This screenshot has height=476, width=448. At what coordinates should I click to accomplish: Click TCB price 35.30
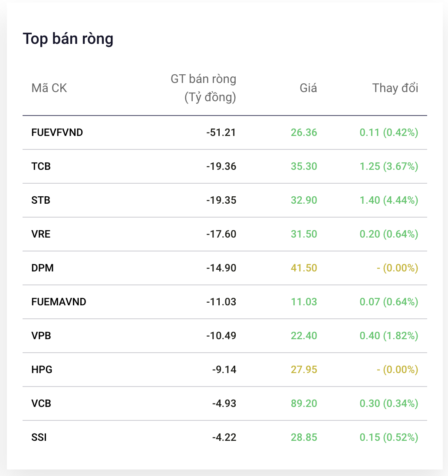[x=304, y=166]
